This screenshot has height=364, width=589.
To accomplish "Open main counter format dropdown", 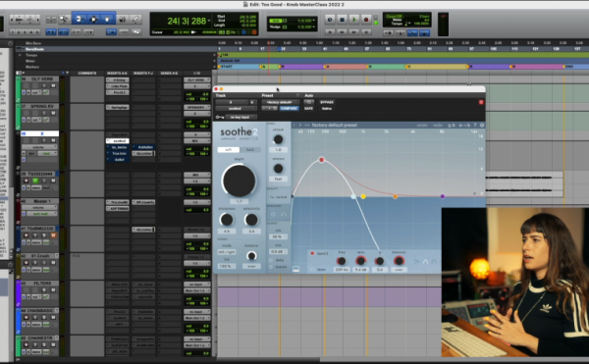I will coord(209,21).
